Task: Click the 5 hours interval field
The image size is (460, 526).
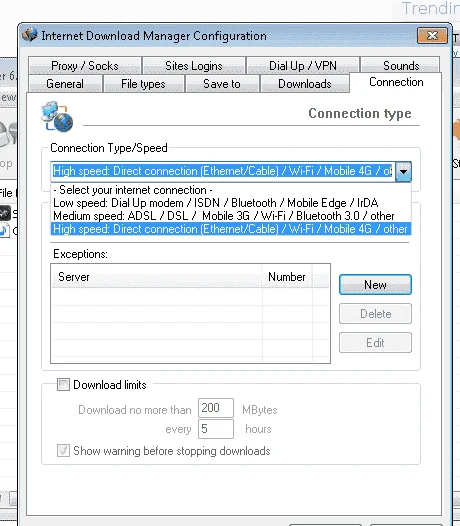Action: pyautogui.click(x=216, y=429)
